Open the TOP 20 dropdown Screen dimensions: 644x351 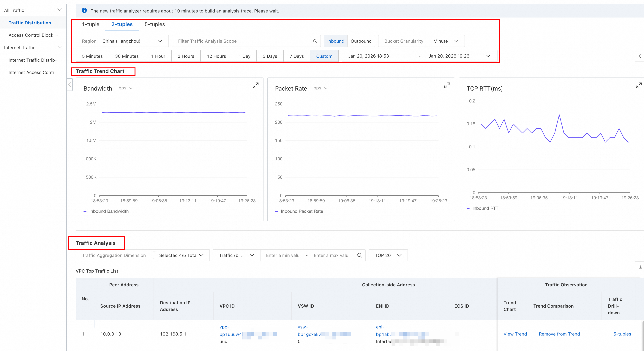pyautogui.click(x=388, y=255)
